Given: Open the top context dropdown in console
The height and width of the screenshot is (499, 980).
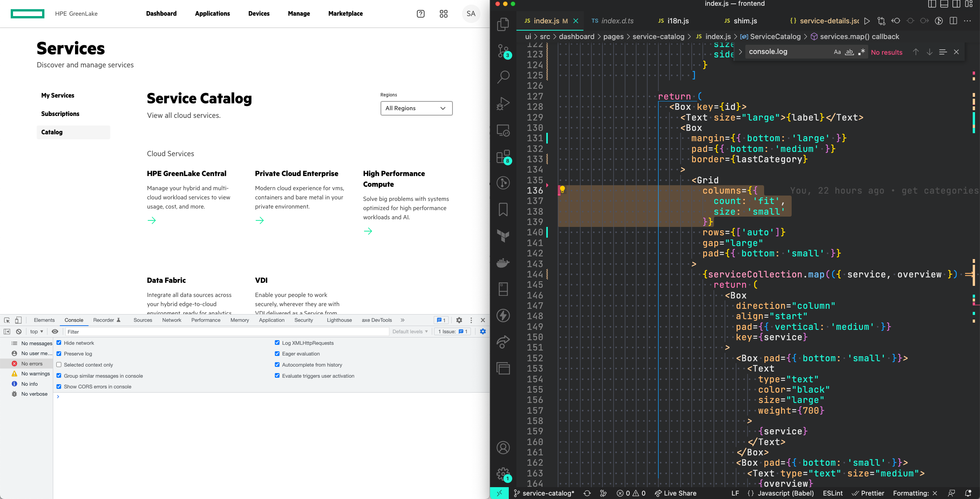Looking at the screenshot, I should pos(36,331).
